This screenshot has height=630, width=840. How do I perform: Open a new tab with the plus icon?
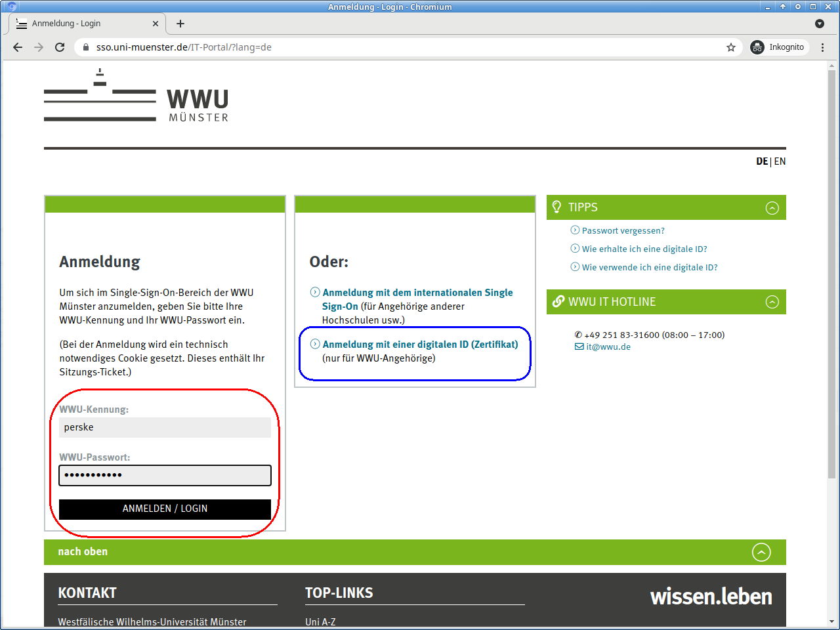tap(180, 24)
